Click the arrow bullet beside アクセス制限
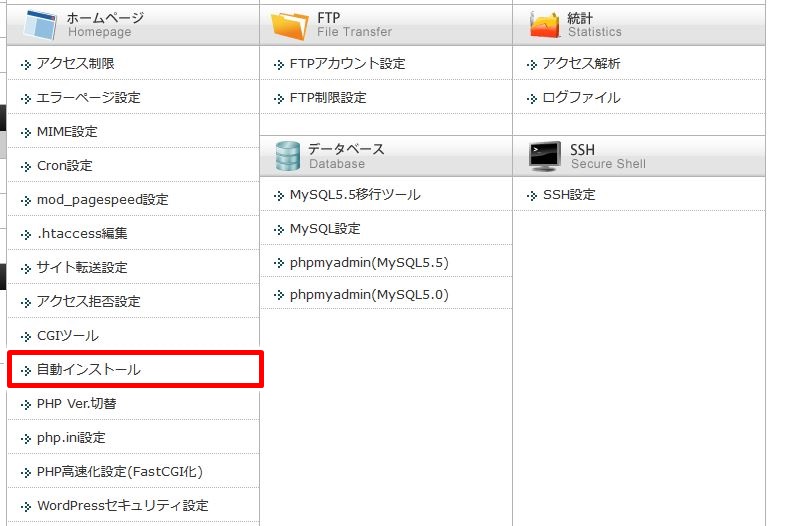 point(26,64)
